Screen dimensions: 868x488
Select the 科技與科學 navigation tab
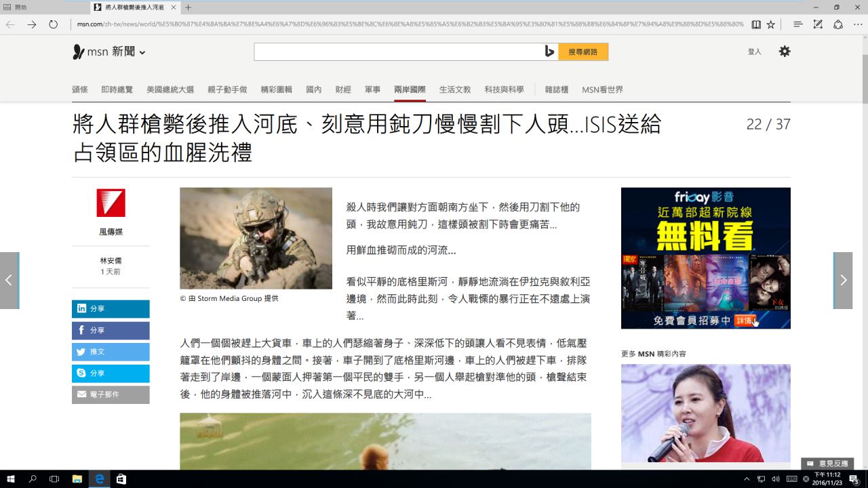click(504, 89)
